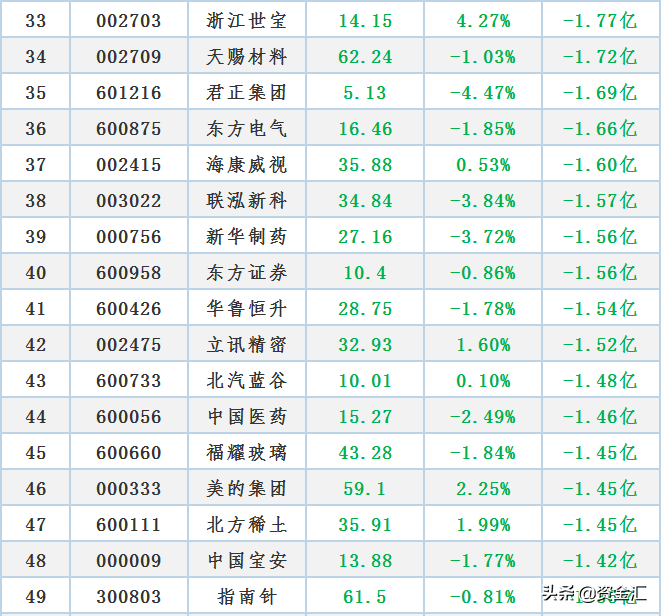The image size is (661, 616).
Task: Click change value 1.60%
Action: (x=483, y=345)
